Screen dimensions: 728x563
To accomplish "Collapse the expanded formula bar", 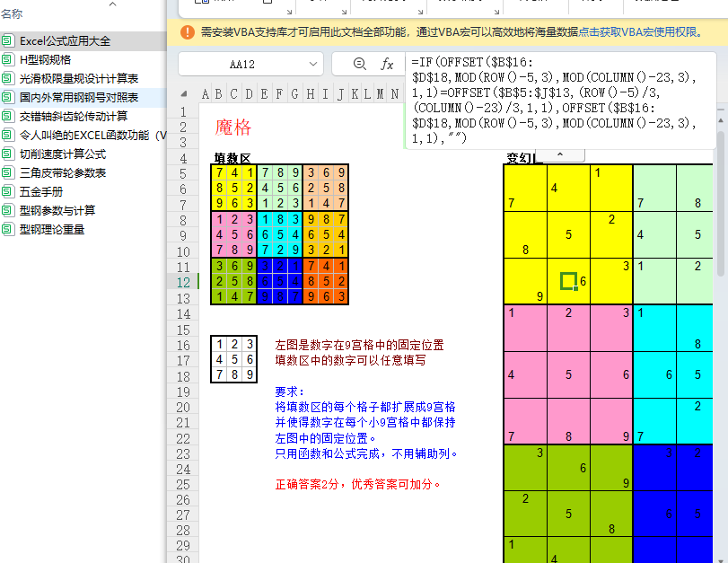I will pyautogui.click(x=560, y=154).
